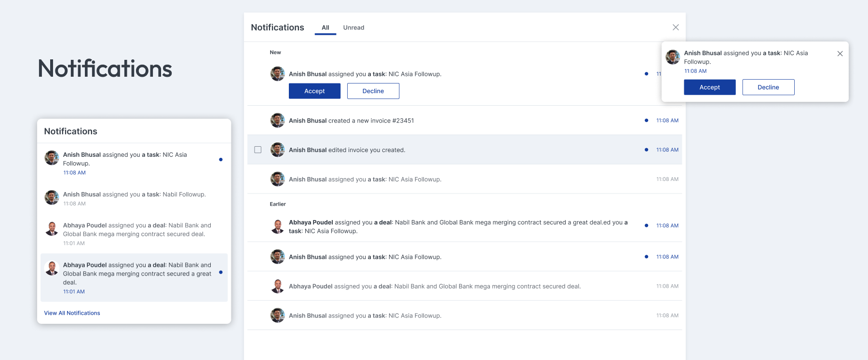Switch to the Unread tab
Screen dimensions: 868x360
click(x=353, y=28)
